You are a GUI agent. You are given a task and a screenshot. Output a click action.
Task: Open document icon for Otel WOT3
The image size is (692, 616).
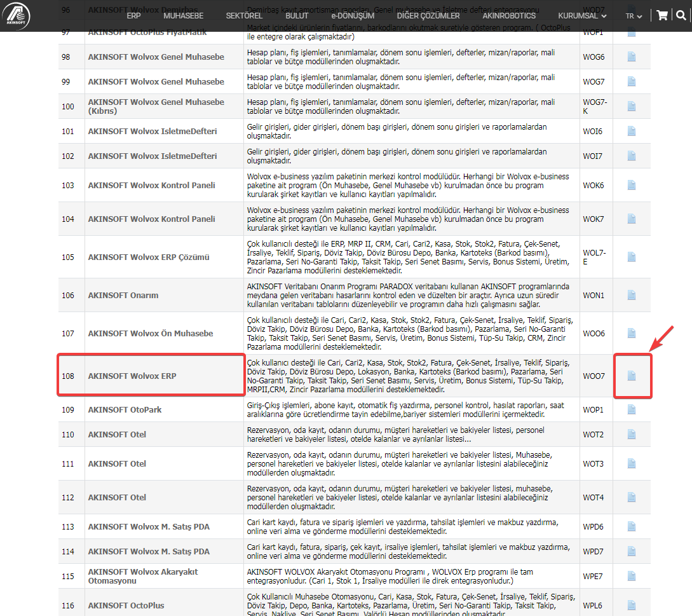(632, 463)
